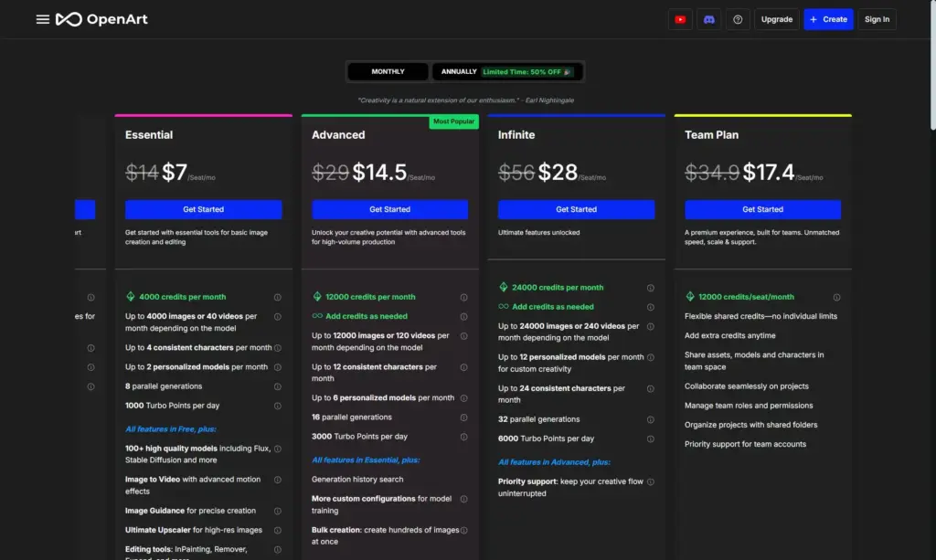Open the help question mark icon

[x=738, y=19]
